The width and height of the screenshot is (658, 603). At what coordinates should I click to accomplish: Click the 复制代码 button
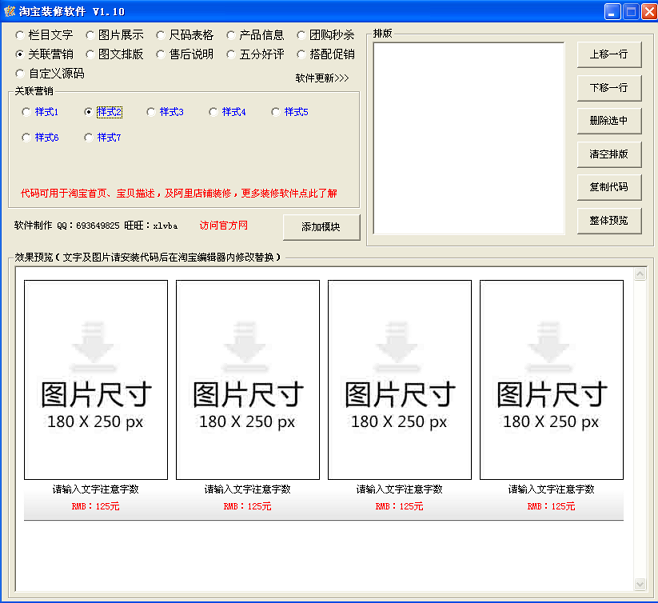click(x=608, y=187)
